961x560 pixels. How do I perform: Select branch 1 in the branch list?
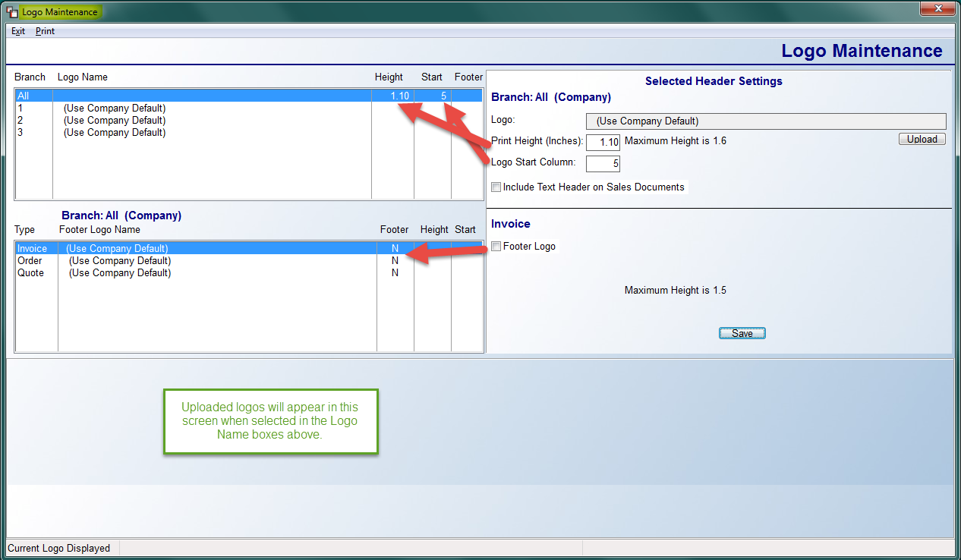coord(114,109)
